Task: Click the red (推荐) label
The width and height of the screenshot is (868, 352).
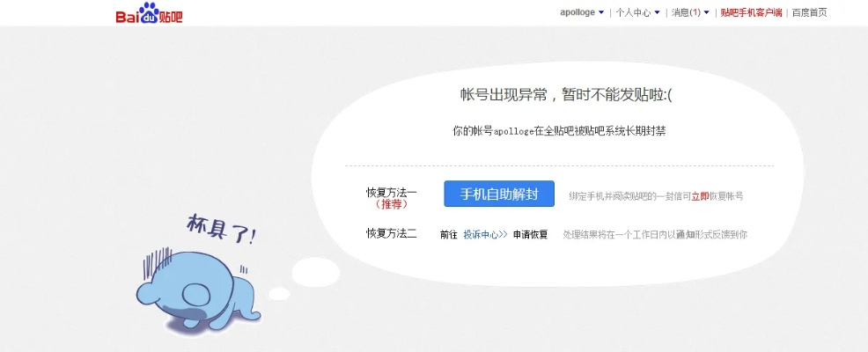Action: (x=391, y=204)
